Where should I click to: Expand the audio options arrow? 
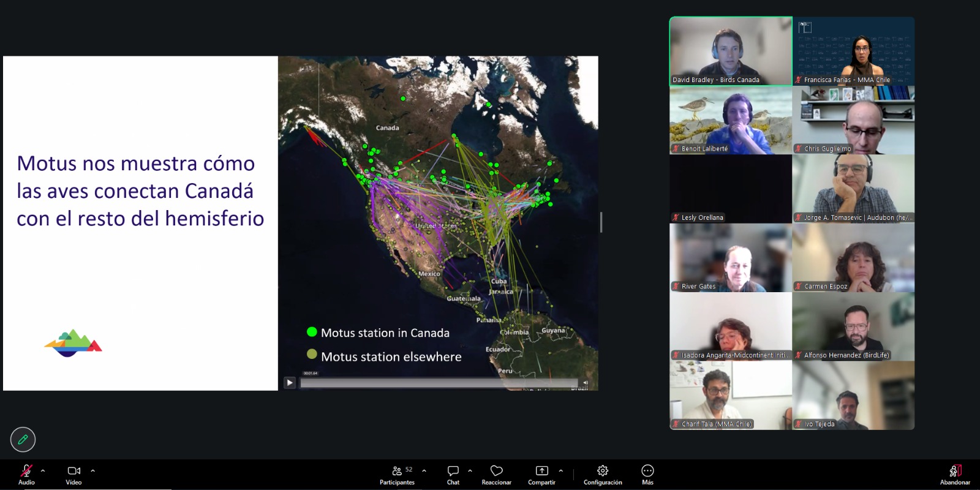(x=43, y=470)
